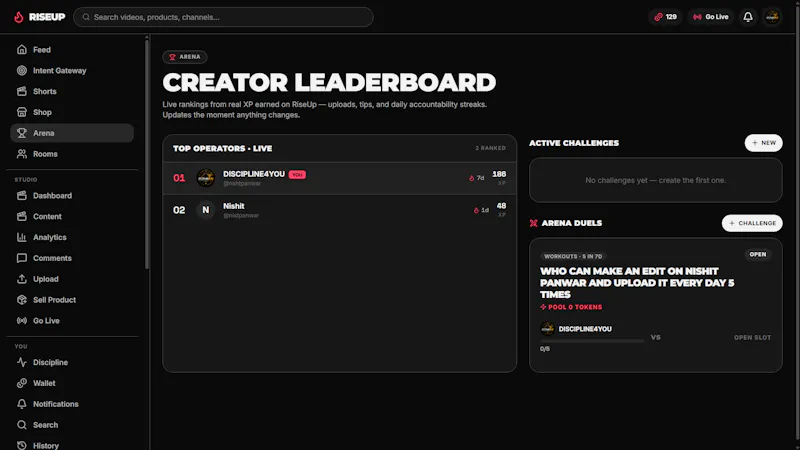Click the Wallet token icon
Screen dimensions: 800x450
pyautogui.click(x=21, y=383)
